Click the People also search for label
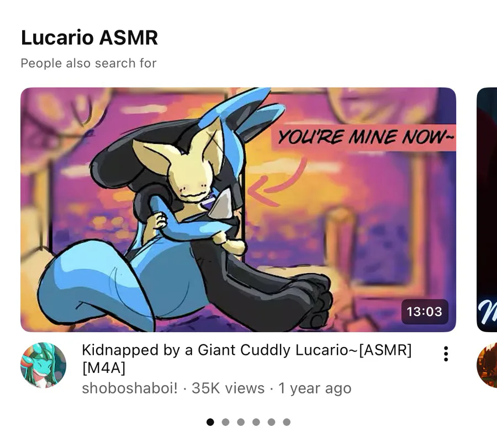497x448 pixels. (x=88, y=63)
